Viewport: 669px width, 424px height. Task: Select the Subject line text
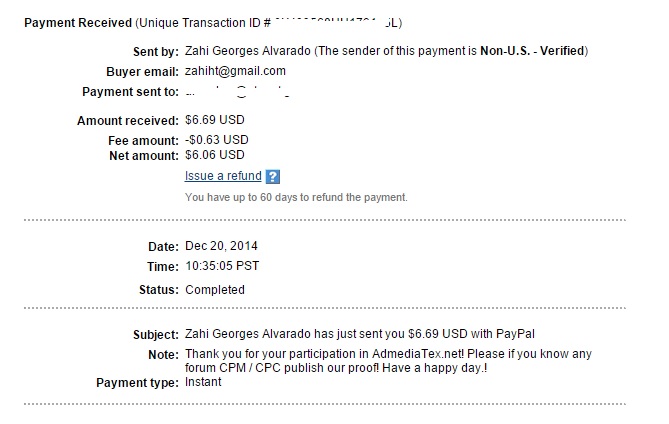pyautogui.click(x=360, y=334)
